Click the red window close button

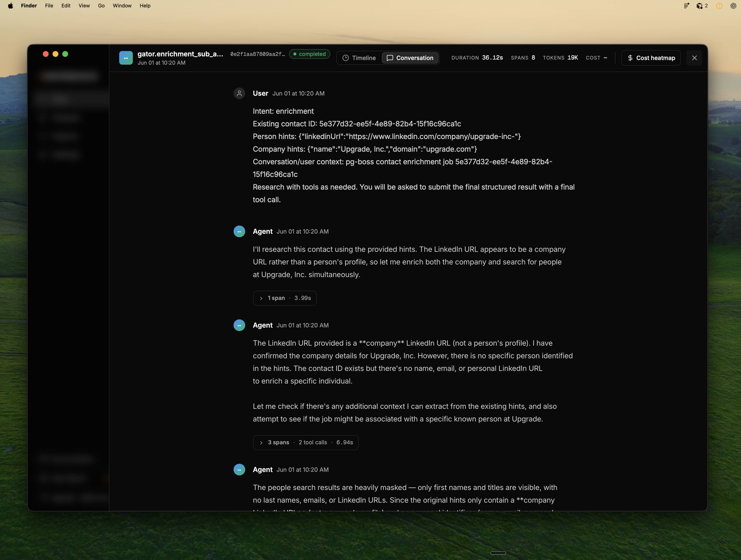[46, 54]
